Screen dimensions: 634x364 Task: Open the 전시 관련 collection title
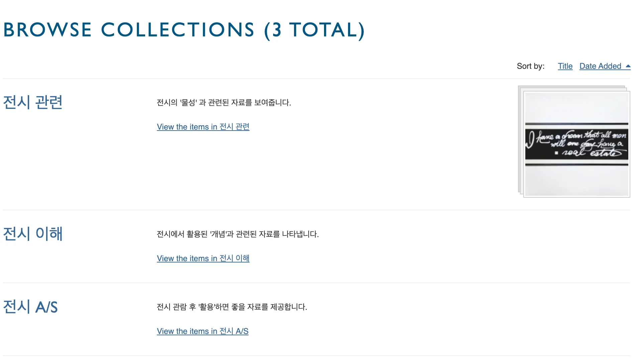[33, 102]
